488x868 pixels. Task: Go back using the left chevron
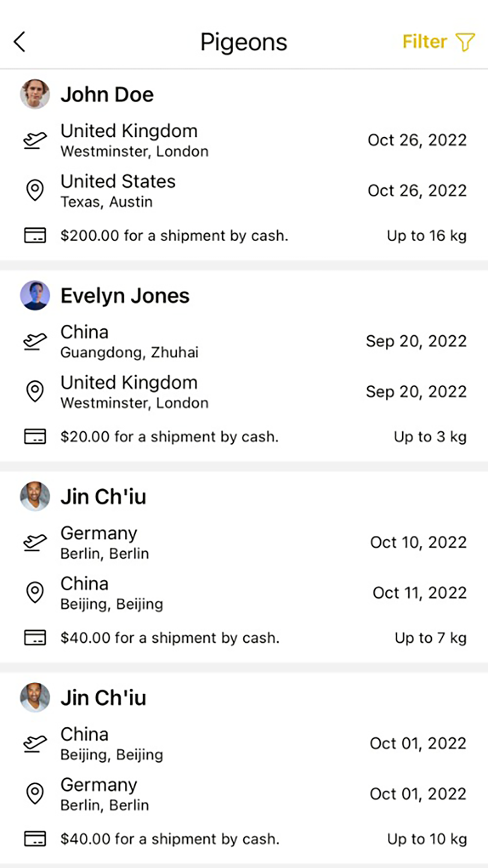click(20, 42)
